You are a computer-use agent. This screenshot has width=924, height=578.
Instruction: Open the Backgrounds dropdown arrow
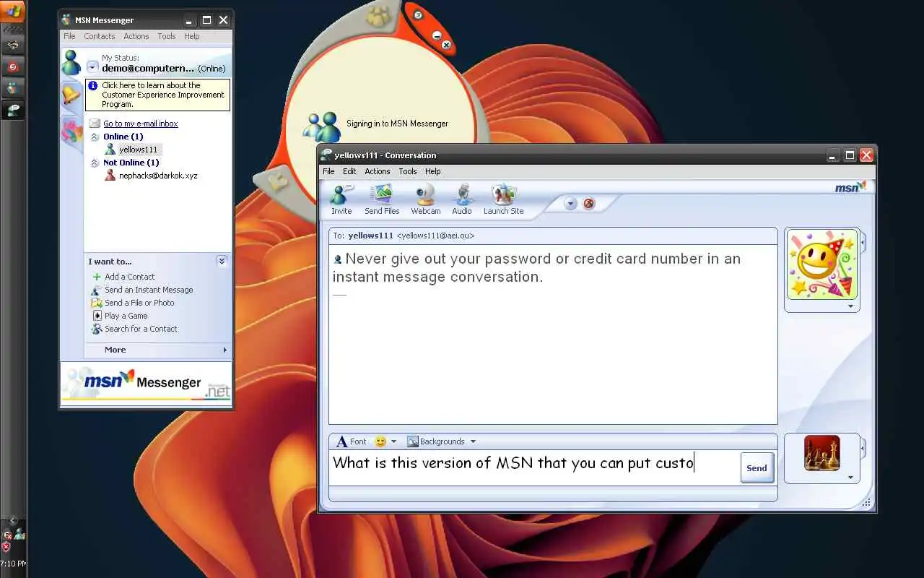click(x=473, y=441)
